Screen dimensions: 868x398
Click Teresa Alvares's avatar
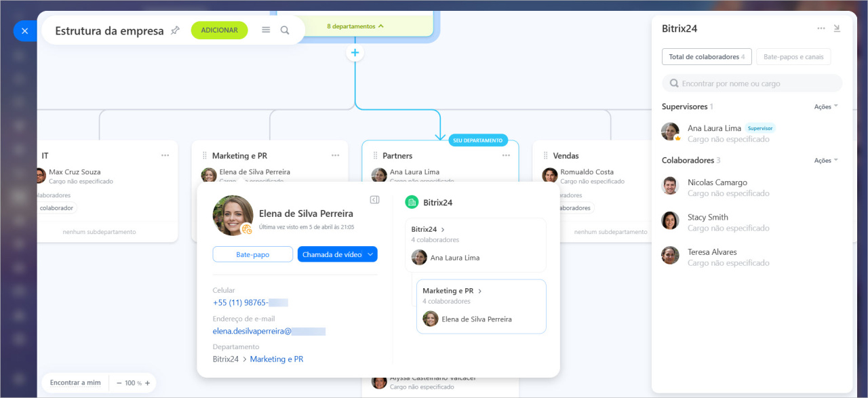[670, 255]
